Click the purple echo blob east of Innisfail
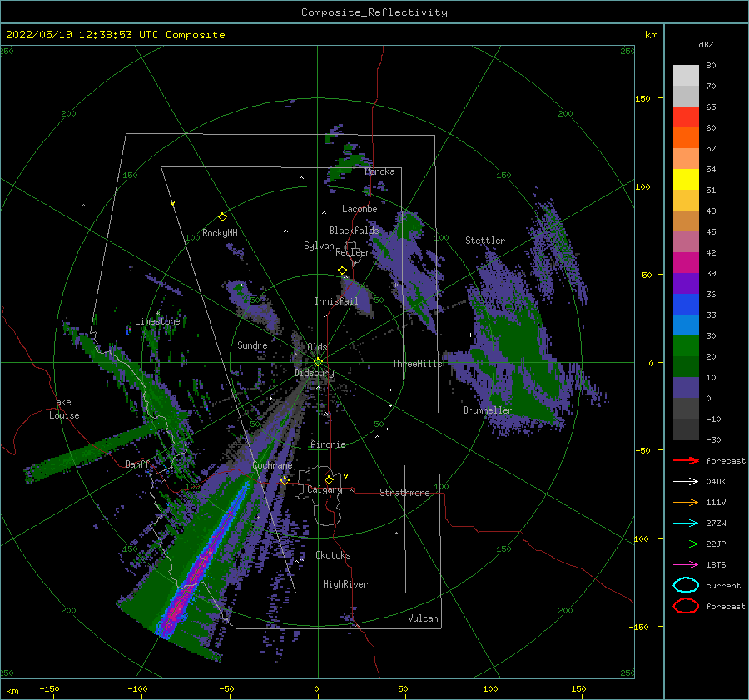The image size is (749, 700). coord(357,297)
